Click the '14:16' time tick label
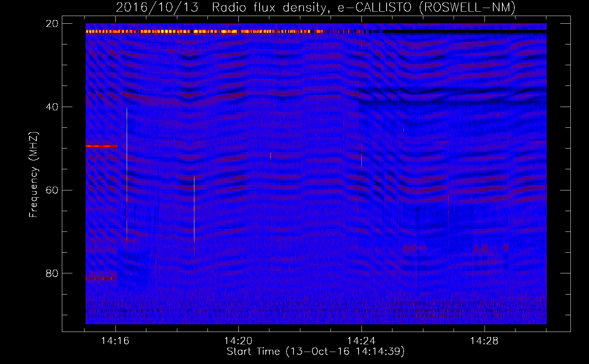 (x=115, y=341)
